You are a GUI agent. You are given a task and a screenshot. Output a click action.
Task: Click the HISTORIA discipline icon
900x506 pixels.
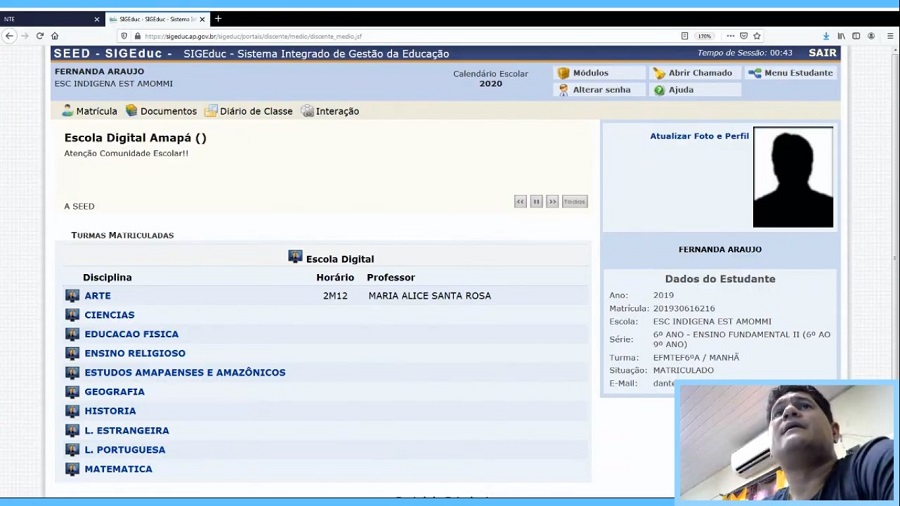(72, 411)
